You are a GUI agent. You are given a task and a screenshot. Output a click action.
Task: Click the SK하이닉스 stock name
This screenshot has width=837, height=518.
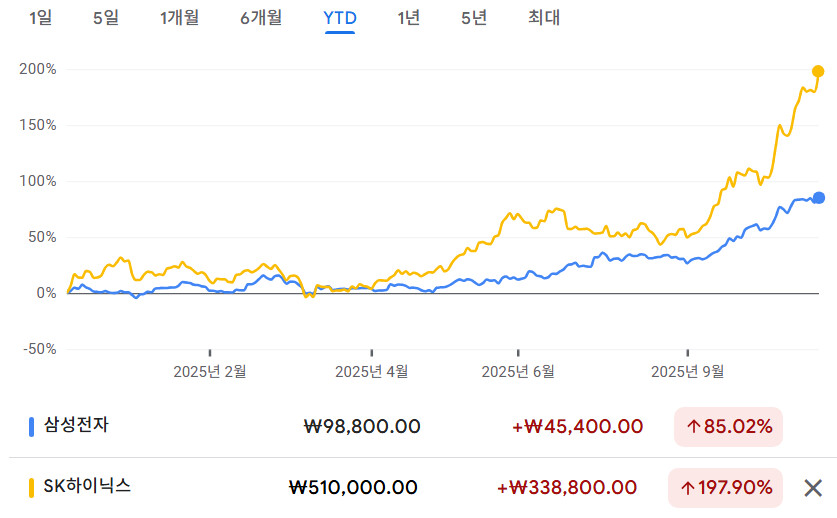point(86,487)
